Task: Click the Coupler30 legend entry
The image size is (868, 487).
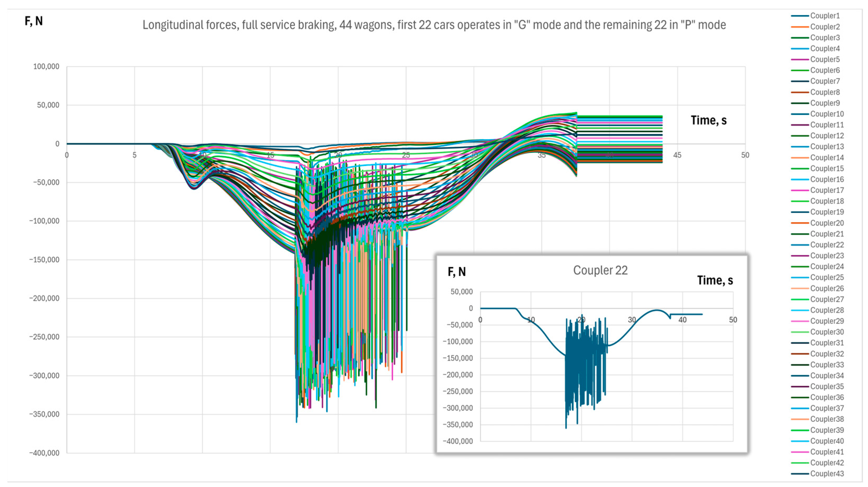Action: [827, 332]
